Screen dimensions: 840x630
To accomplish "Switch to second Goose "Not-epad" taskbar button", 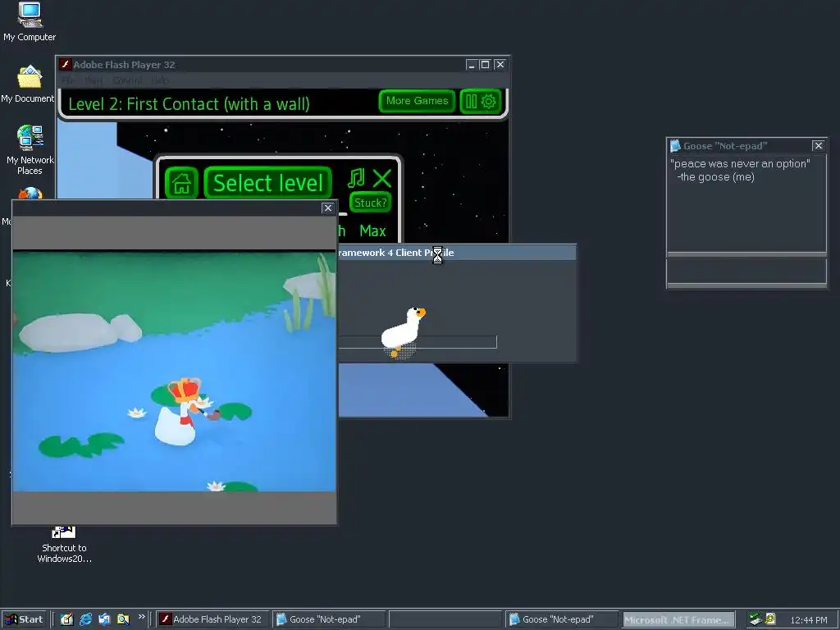I will (561, 619).
